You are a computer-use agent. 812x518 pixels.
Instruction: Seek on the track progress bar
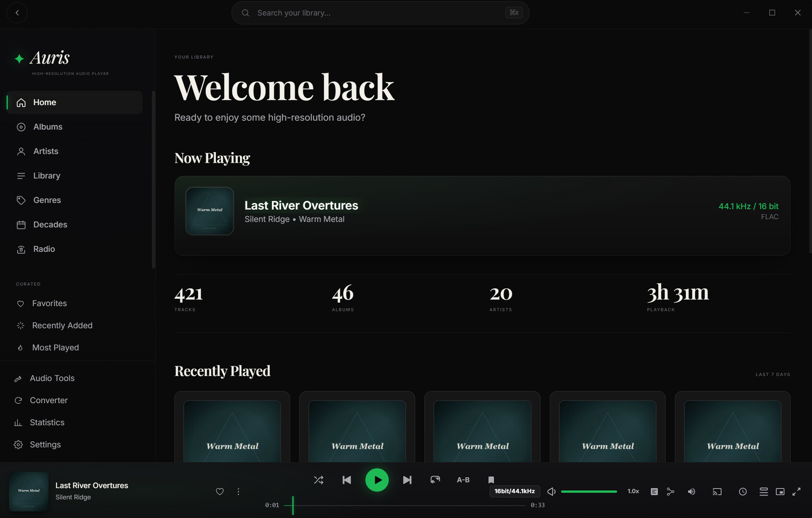click(405, 506)
